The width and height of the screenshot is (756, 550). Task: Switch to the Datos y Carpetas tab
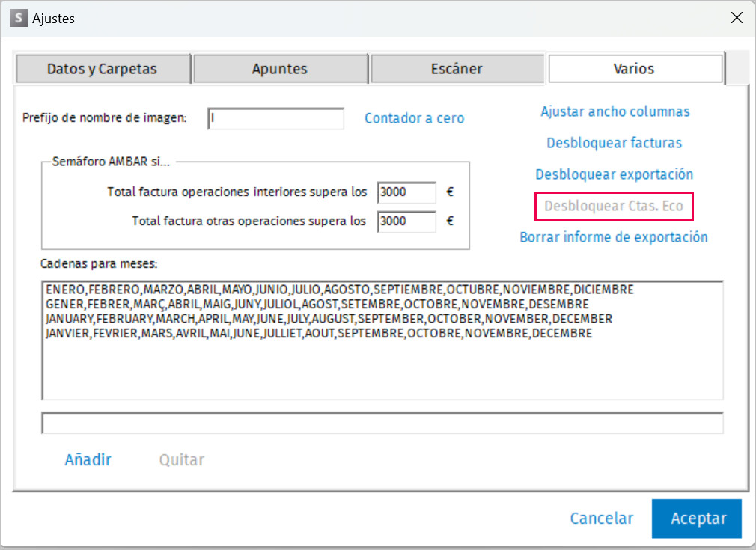[103, 69]
